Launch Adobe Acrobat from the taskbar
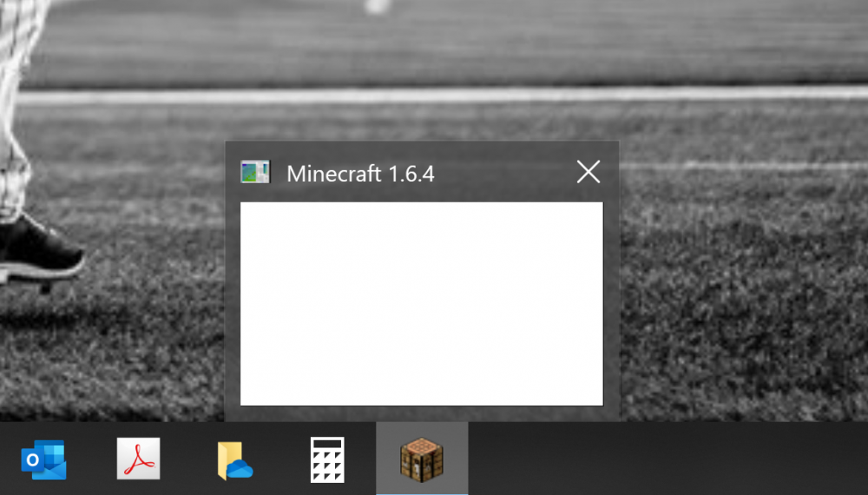The width and height of the screenshot is (868, 495). 138,459
